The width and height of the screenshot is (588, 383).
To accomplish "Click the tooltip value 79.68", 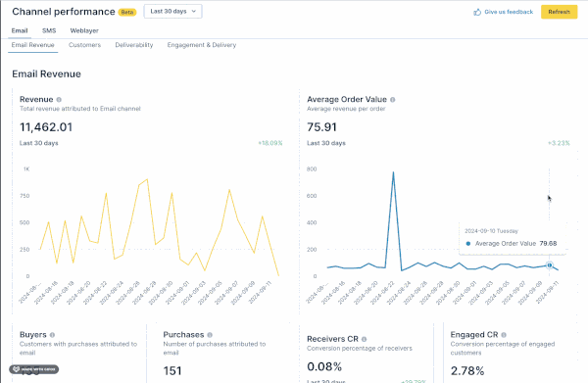I will pyautogui.click(x=548, y=244).
